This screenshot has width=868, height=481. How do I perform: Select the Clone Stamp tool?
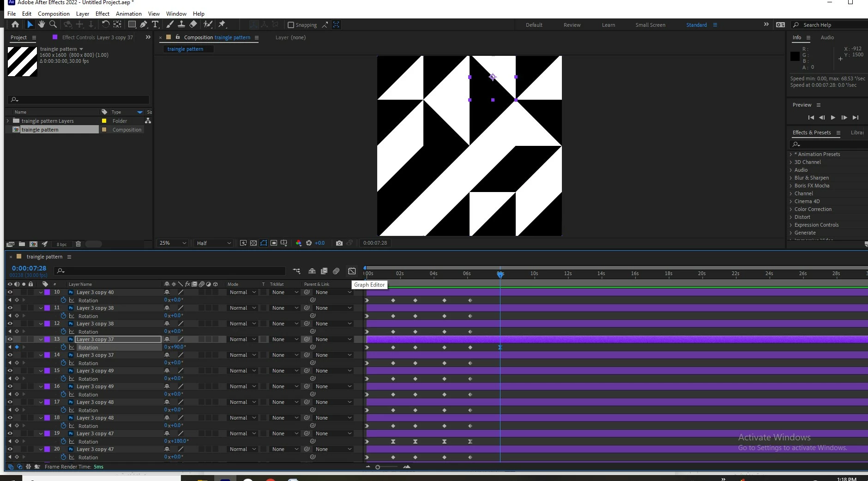(181, 24)
